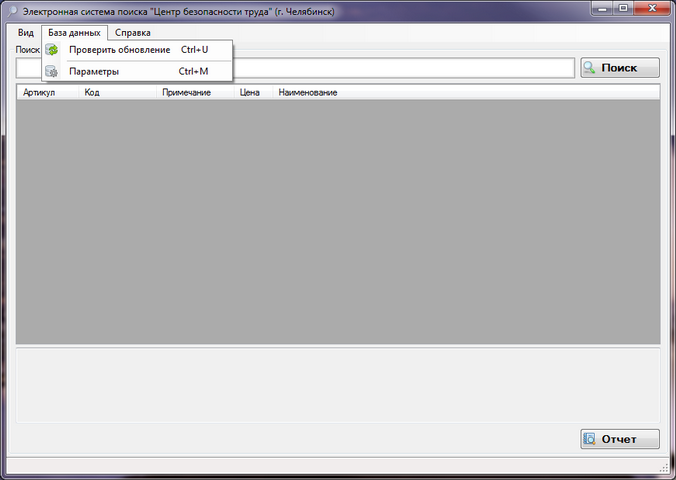Minimize the search system window
676x480 pixels.
pos(597,10)
